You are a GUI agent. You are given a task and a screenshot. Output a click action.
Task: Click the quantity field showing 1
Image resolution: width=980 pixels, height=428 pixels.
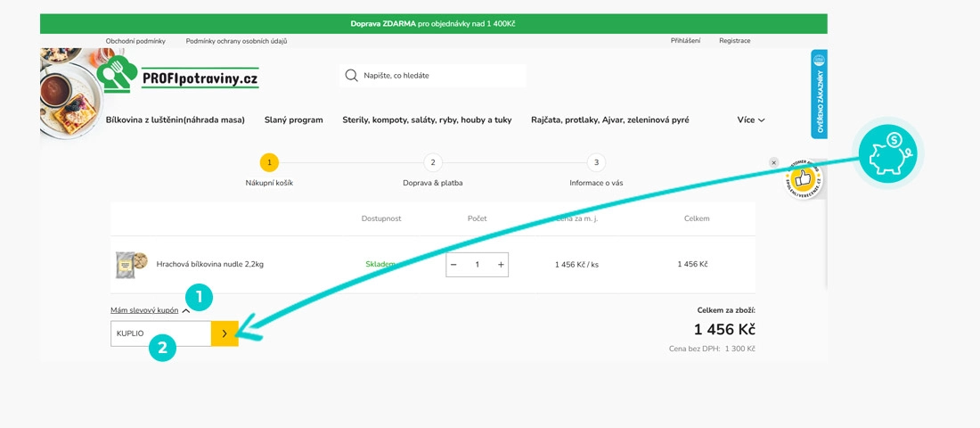pyautogui.click(x=477, y=265)
